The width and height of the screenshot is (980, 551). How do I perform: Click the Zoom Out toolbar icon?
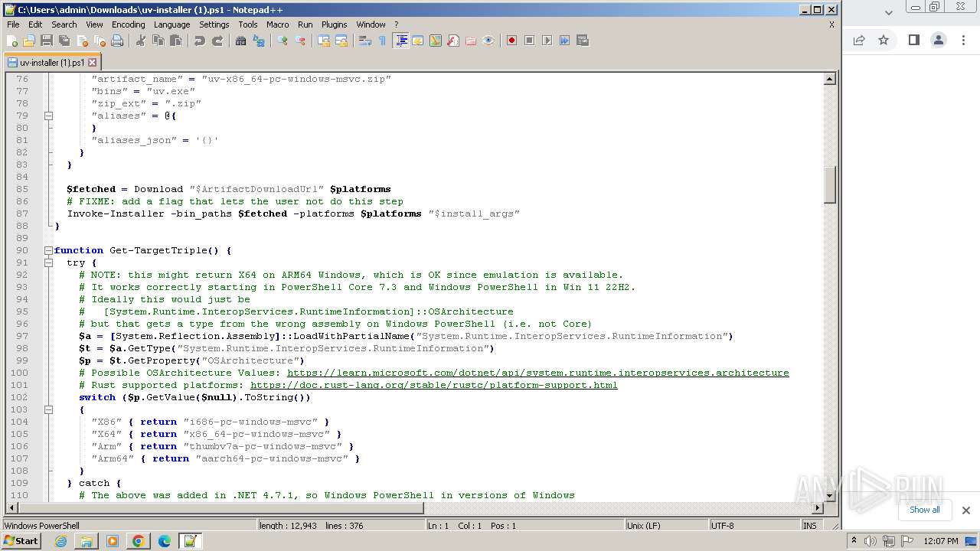(x=300, y=41)
